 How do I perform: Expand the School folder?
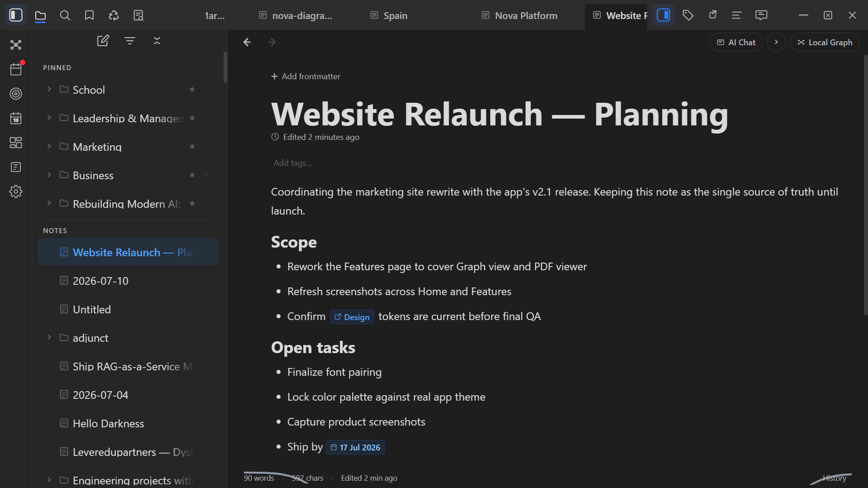(49, 89)
